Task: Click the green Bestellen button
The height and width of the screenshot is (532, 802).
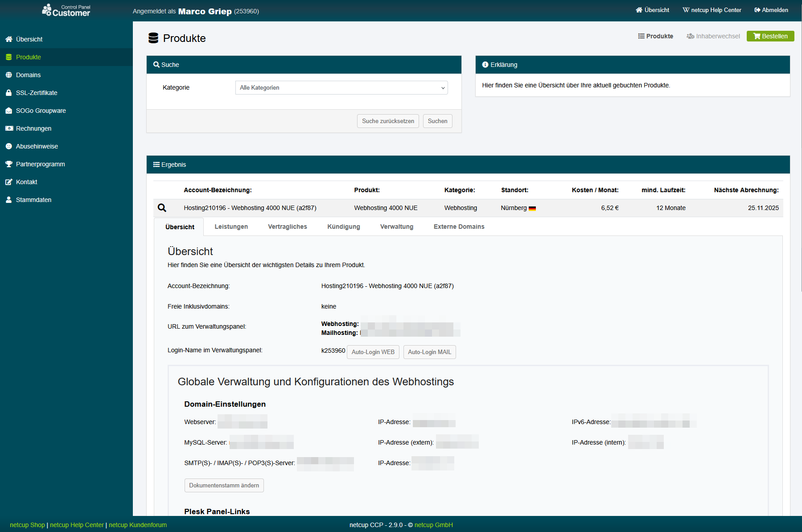Action: point(770,36)
